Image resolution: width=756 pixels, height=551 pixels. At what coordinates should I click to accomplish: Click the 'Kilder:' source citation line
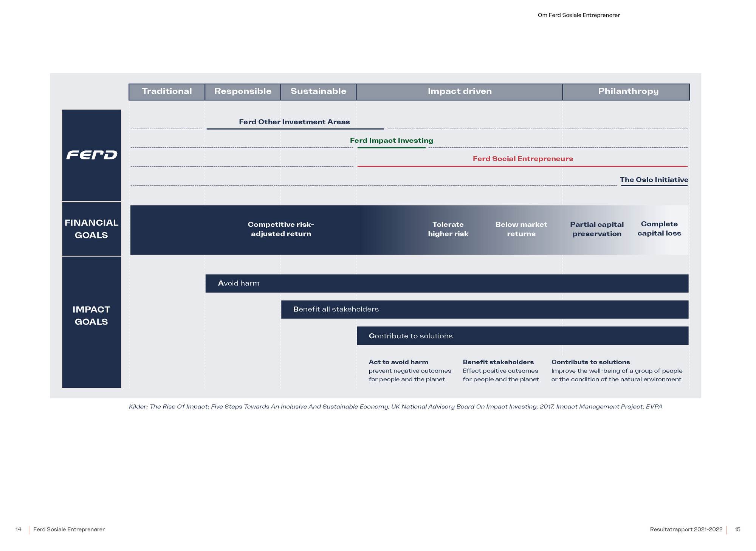tap(395, 407)
